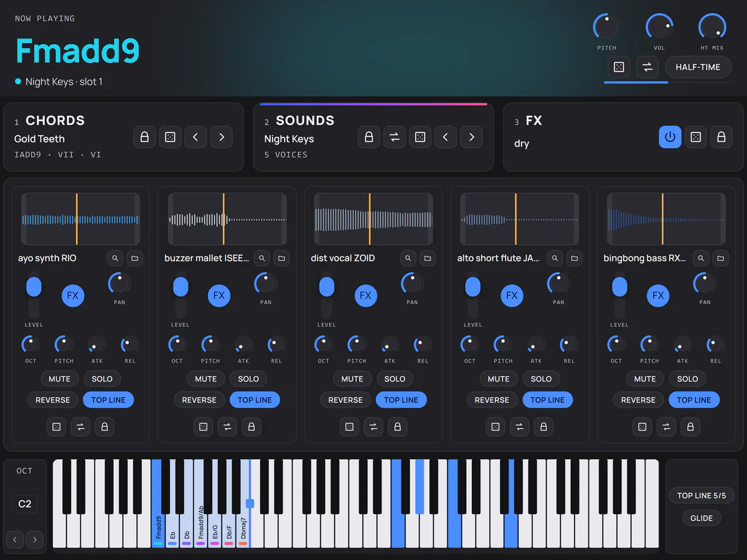
Task: Reverse the bingbong bass voice
Action: coord(638,400)
